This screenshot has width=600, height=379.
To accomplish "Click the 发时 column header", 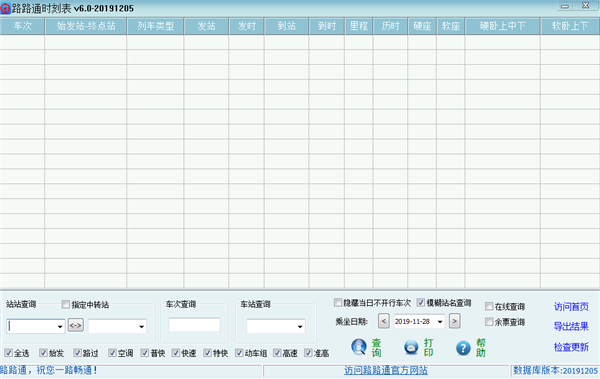I will (x=246, y=26).
